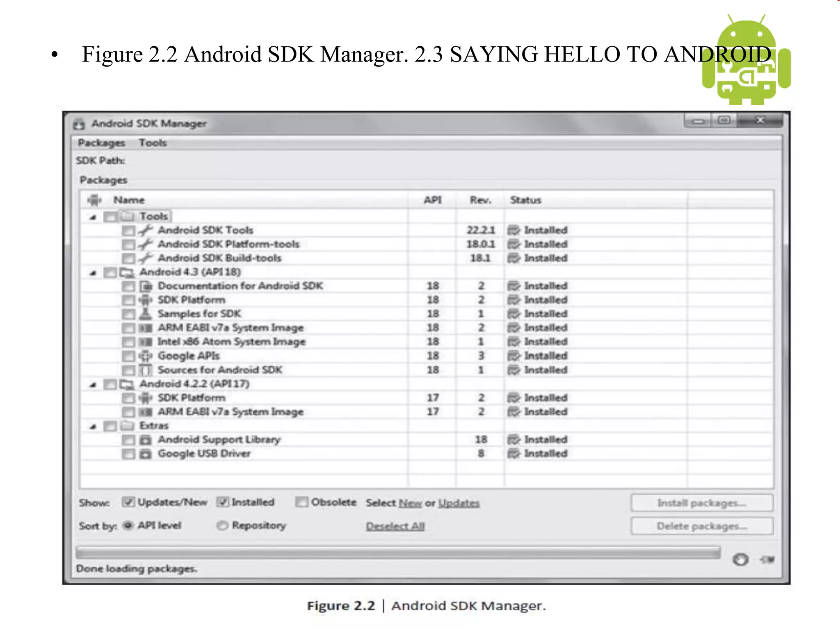Click the Intel x86 Atom System Image icon

(146, 342)
